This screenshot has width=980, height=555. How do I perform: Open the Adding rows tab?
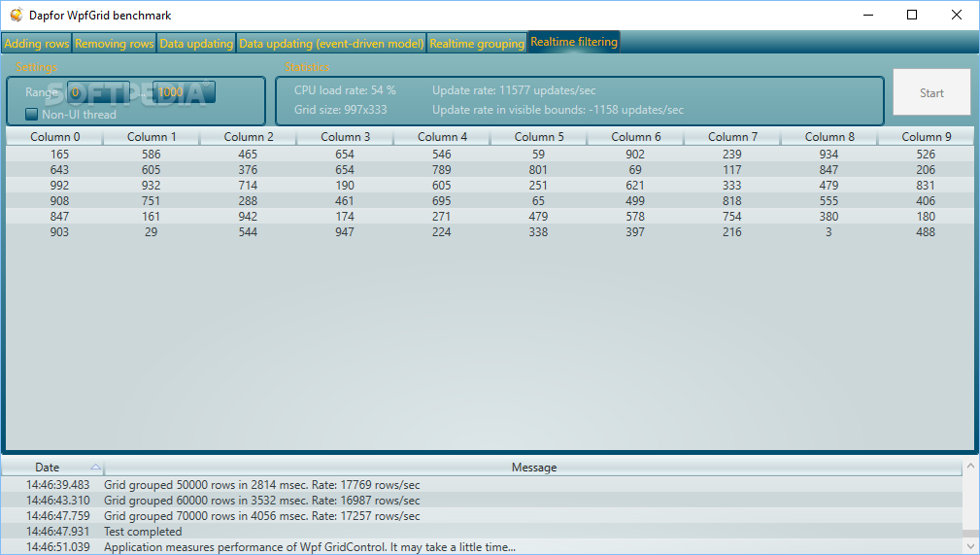[37, 43]
